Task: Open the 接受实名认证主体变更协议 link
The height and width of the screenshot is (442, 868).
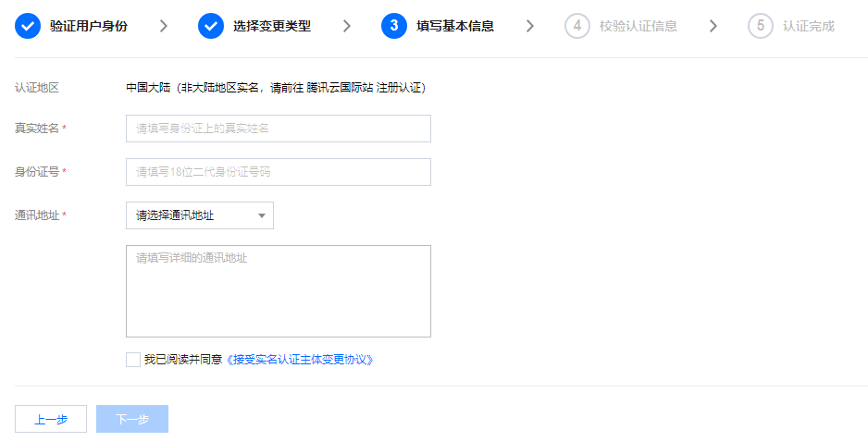Action: 301,360
